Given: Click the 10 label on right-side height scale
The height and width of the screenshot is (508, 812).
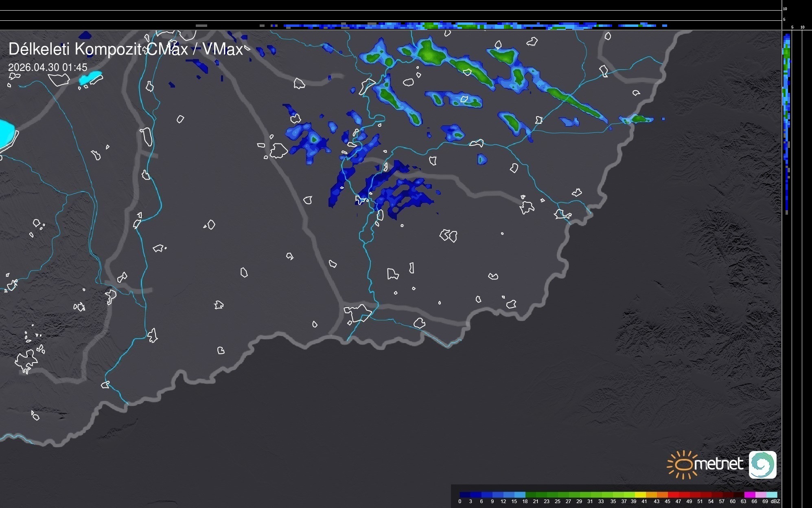Looking at the screenshot, I should tap(785, 9).
